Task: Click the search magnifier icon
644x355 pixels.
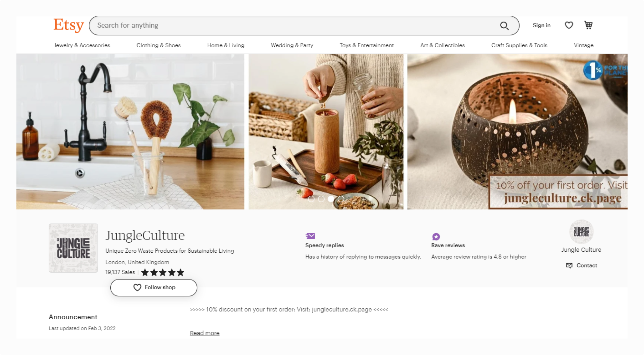Action: pyautogui.click(x=504, y=26)
